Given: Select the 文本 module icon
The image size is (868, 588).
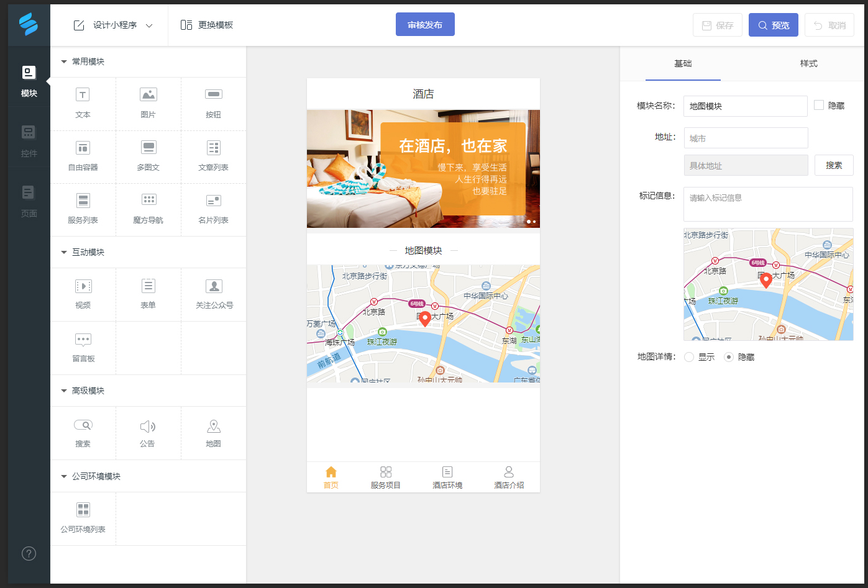Looking at the screenshot, I should click(x=83, y=94).
